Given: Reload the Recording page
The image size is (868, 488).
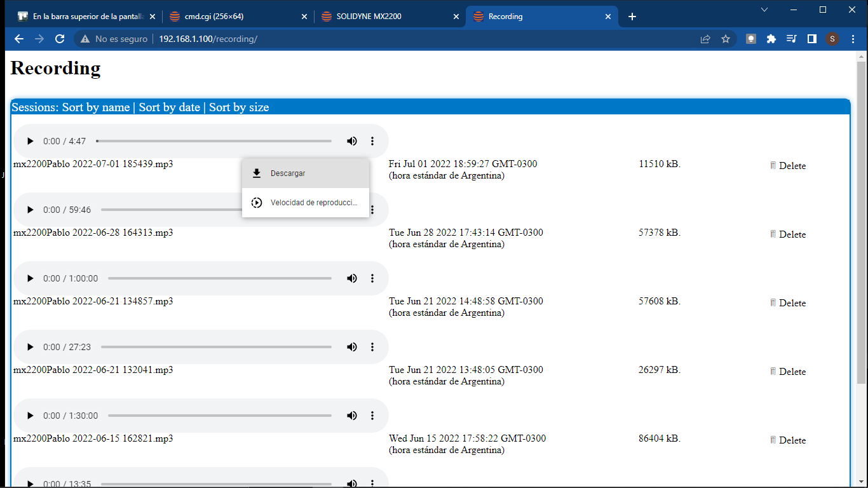Looking at the screenshot, I should 60,39.
